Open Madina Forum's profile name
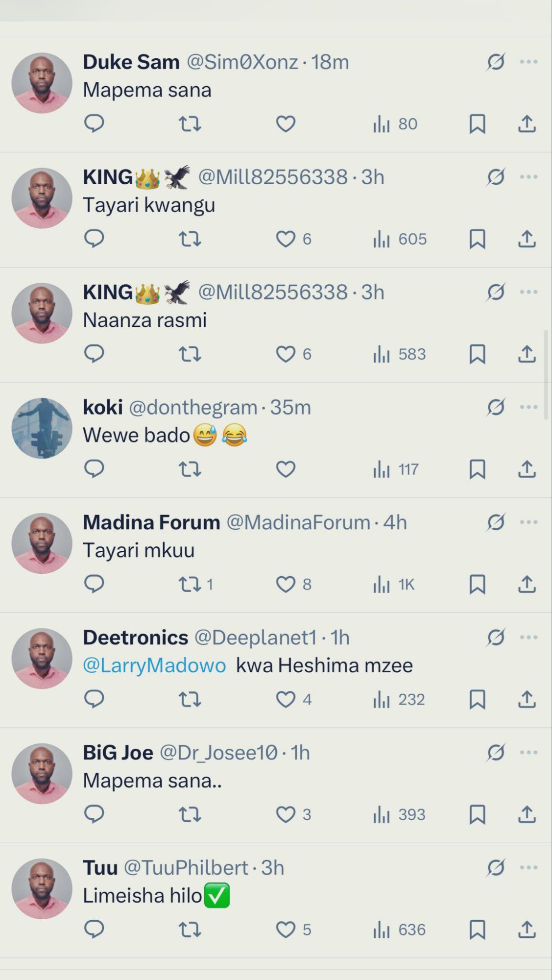This screenshot has width=552, height=980. click(151, 522)
